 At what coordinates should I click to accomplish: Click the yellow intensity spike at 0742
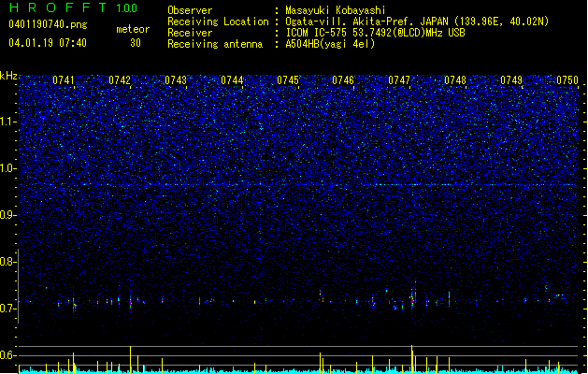pyautogui.click(x=131, y=360)
